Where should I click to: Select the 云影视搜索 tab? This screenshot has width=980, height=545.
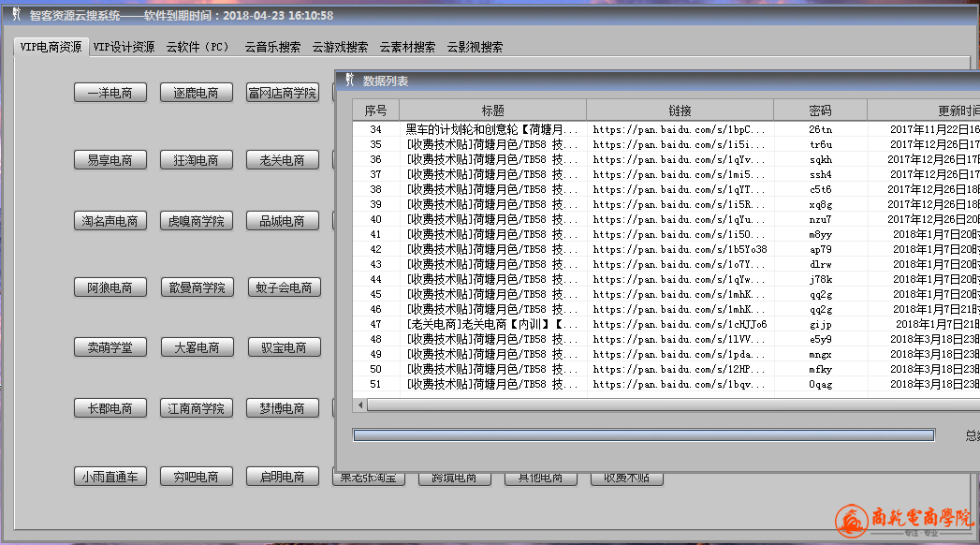click(x=475, y=47)
